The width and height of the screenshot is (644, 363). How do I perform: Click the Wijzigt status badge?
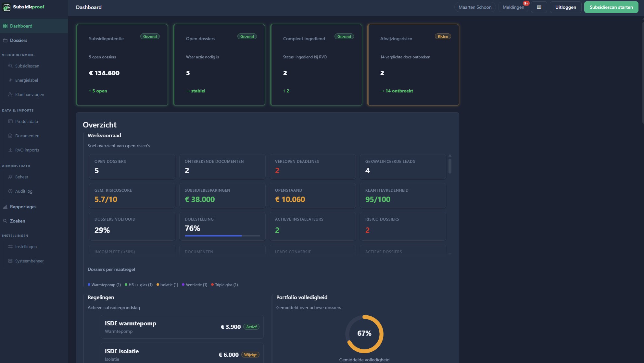[x=250, y=355]
